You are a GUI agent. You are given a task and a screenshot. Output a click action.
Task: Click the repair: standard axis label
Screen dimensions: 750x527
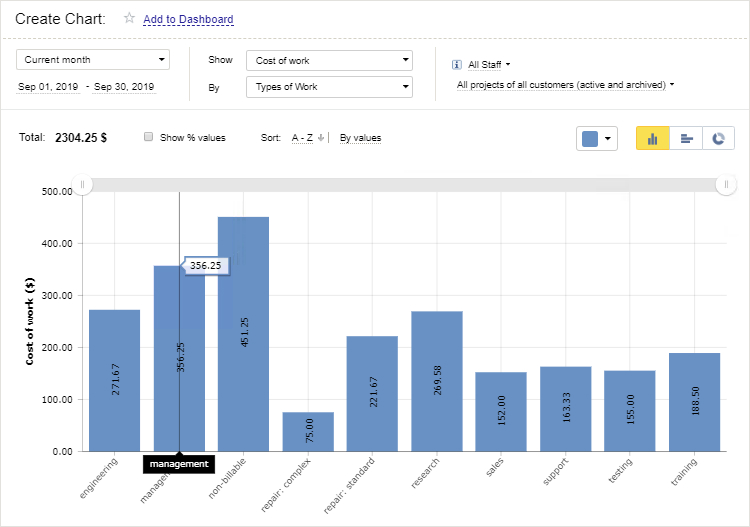click(349, 485)
